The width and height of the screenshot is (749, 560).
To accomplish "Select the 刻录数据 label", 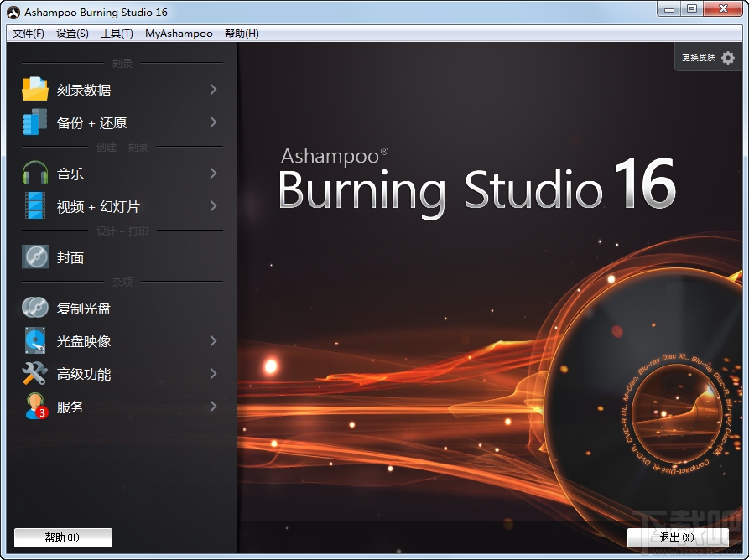I will 84,90.
